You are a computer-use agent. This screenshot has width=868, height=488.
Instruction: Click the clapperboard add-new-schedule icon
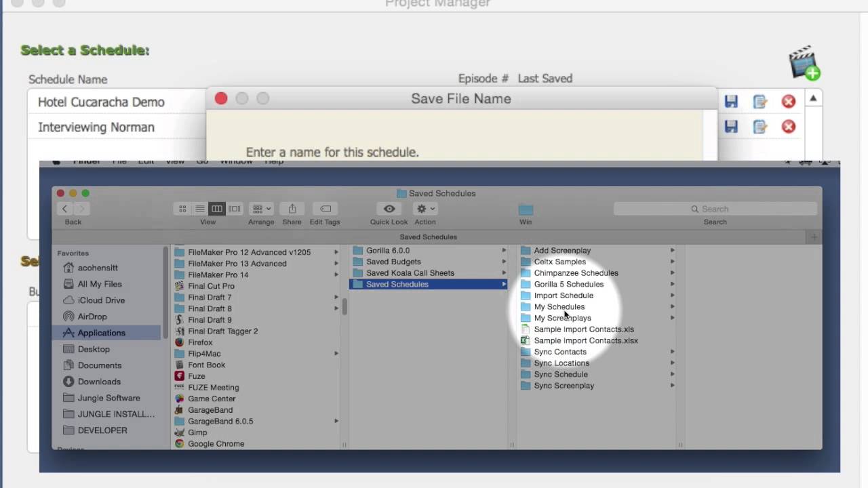[x=804, y=63]
